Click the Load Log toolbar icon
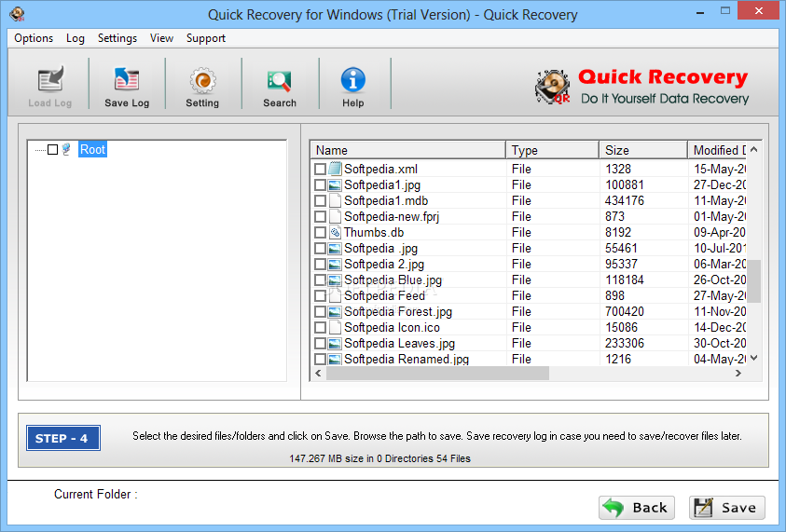The width and height of the screenshot is (786, 532). coord(50,79)
